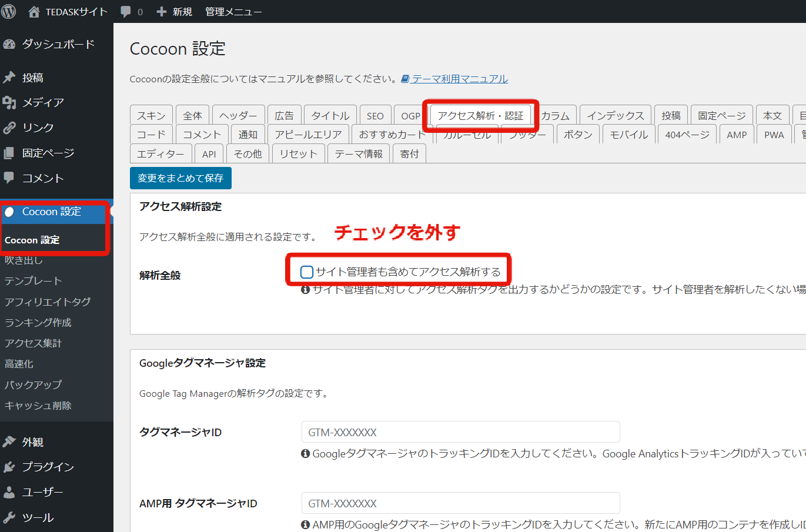Click the タグマネージャID input field
Screen dimensions: 806x532
[x=460, y=432]
